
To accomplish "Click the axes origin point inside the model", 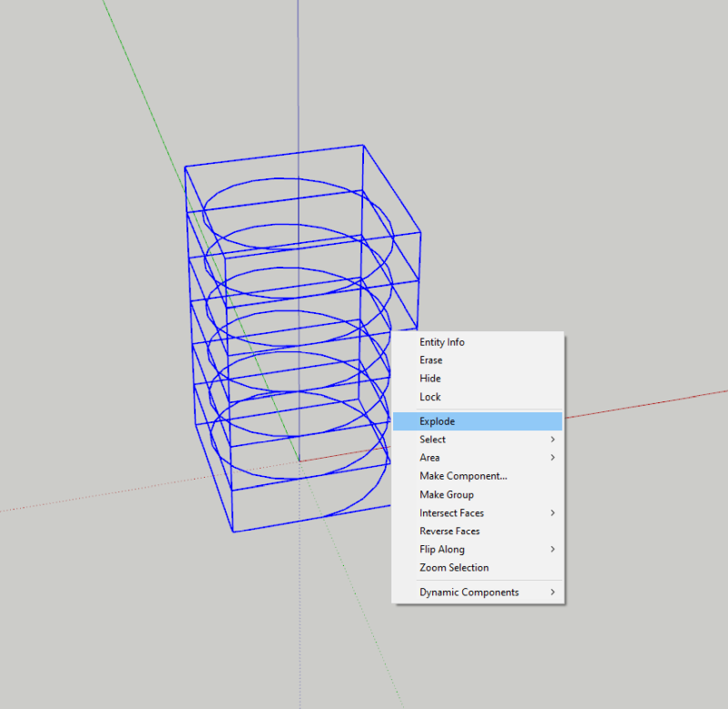I will pyautogui.click(x=299, y=461).
